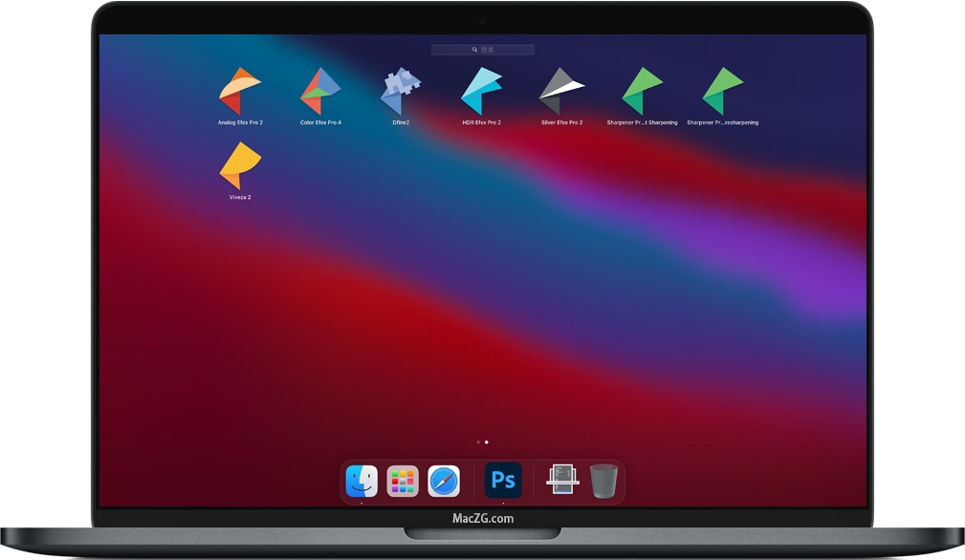Screen dimensions: 965x560
Task: Open the scanner document icon in Dock
Action: 562,480
